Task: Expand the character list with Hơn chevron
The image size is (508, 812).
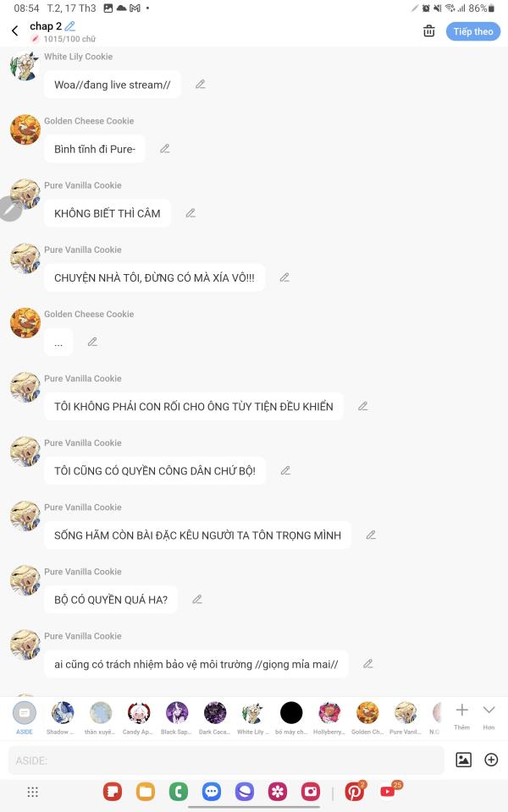Action: click(x=489, y=716)
